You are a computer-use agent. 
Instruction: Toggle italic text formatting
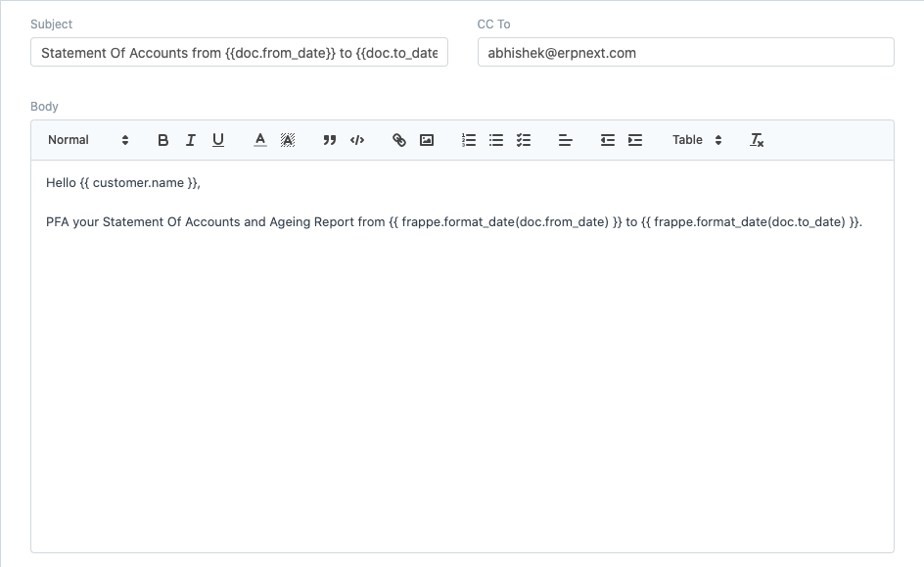pyautogui.click(x=191, y=140)
